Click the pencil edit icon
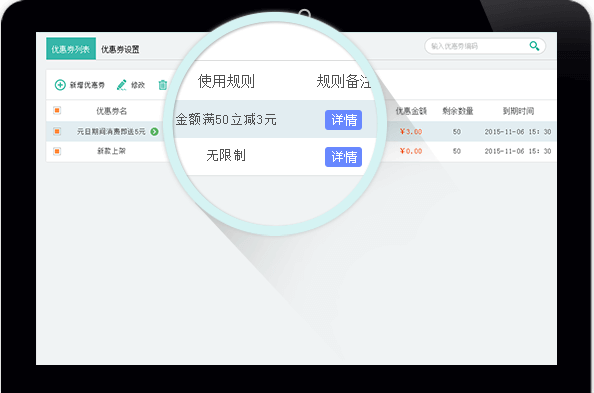 point(122,85)
